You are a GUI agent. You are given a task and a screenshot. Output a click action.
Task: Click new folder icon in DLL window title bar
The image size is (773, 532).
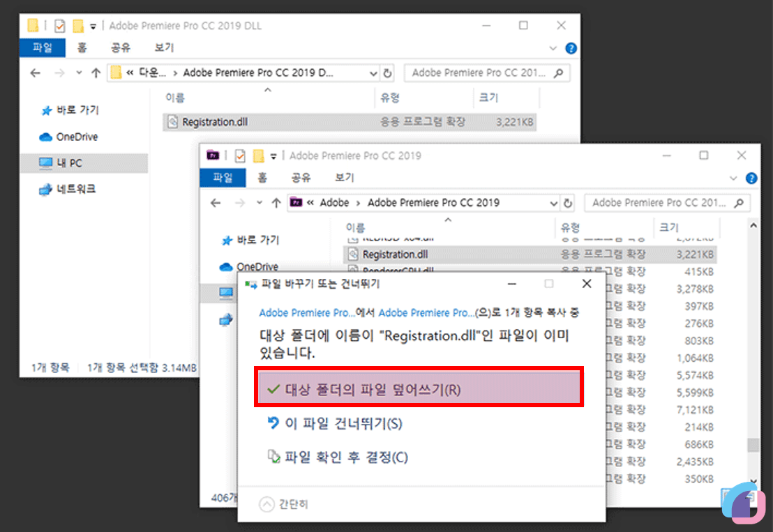78,26
